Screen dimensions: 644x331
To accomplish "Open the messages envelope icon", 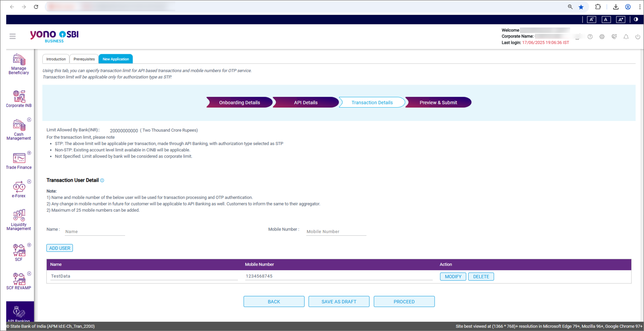I will (x=614, y=37).
